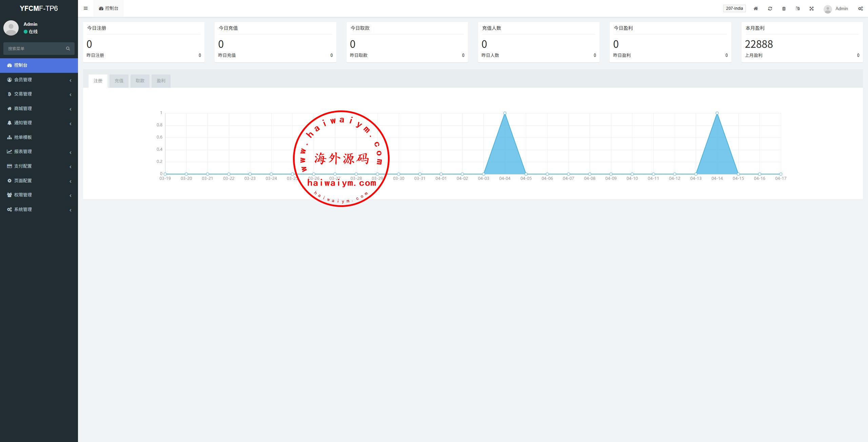Open settings gears icon at top right

861,9
